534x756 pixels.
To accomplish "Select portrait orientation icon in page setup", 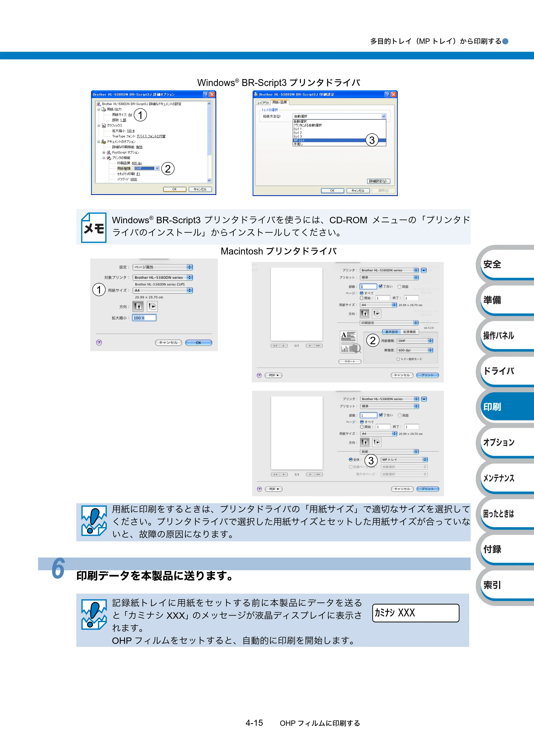I will (138, 306).
